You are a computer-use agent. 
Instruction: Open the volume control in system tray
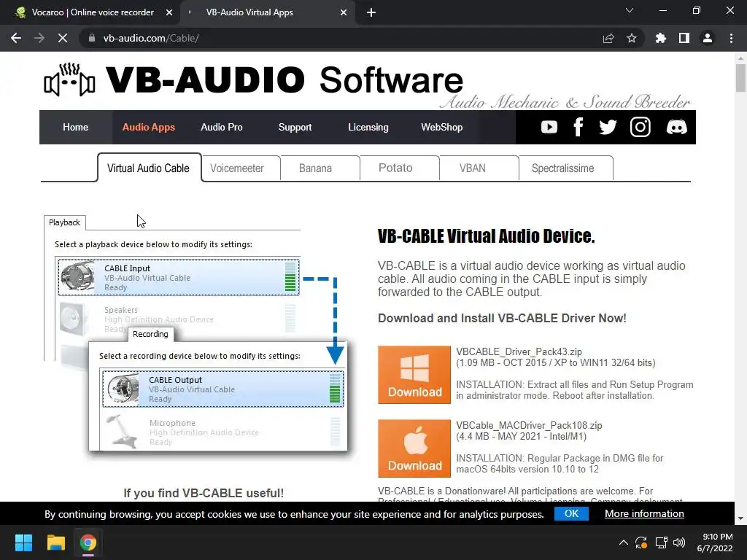pos(679,542)
